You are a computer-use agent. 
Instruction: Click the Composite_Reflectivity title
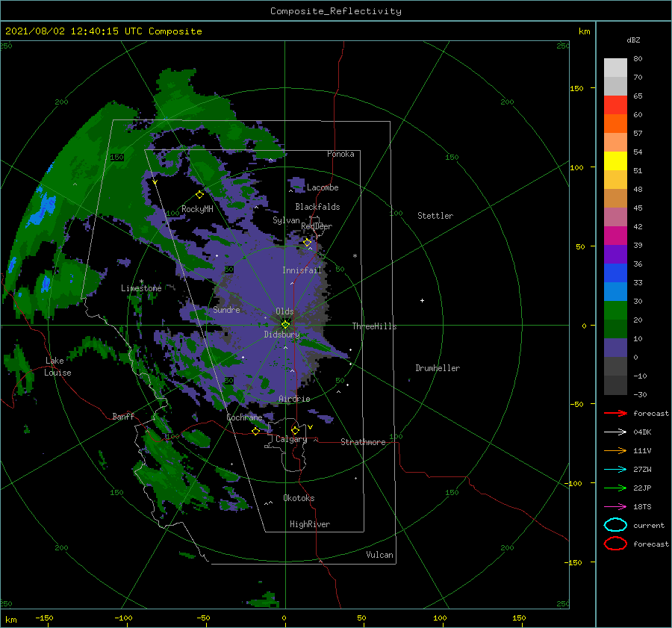(335, 11)
